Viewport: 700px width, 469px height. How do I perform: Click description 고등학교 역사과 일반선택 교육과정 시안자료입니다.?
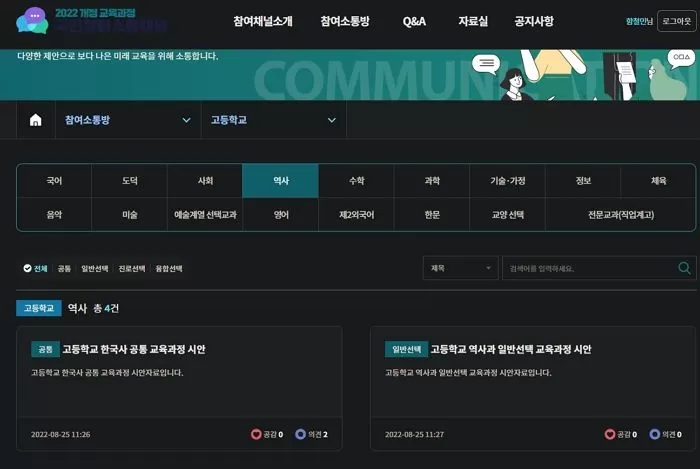468,372
